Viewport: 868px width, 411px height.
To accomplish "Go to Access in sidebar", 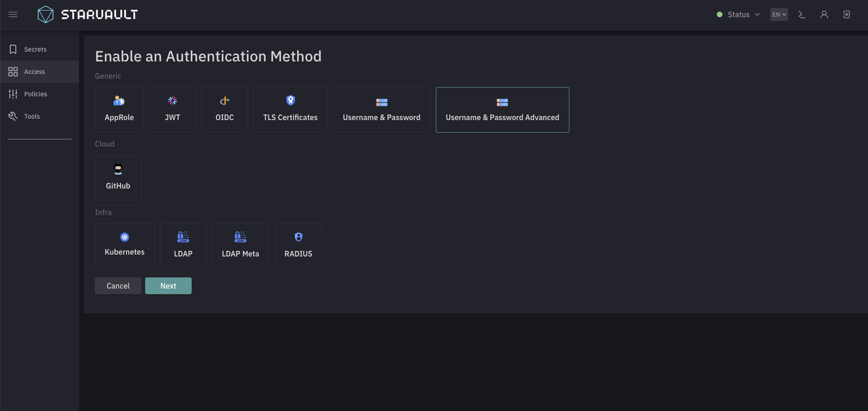I will [40, 72].
